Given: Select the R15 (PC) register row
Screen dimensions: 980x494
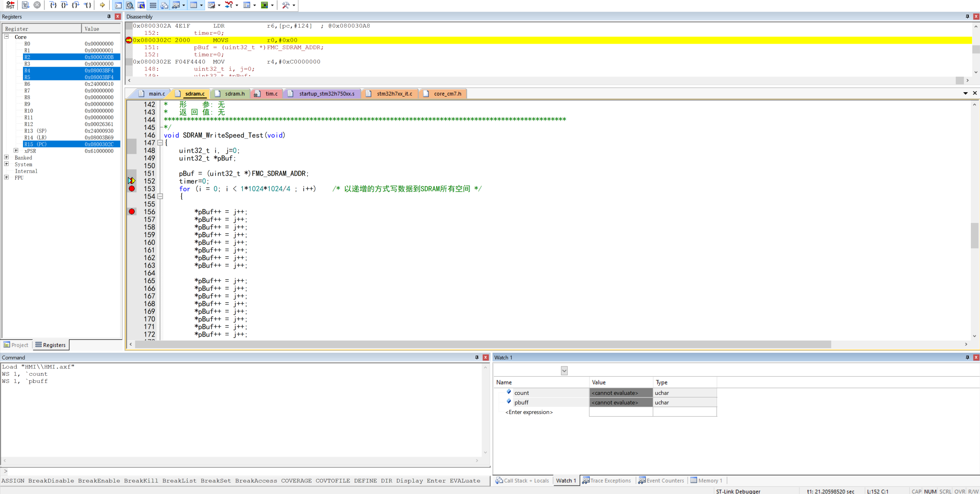Looking at the screenshot, I should coord(71,144).
